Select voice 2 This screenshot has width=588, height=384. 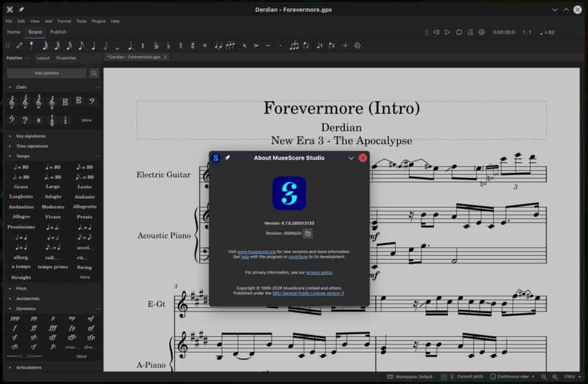pos(331,46)
